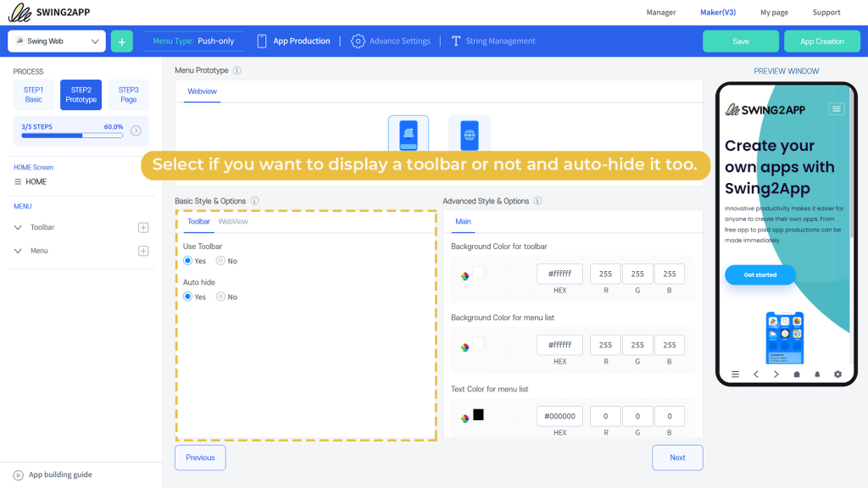Go to STEP1 Basic
The height and width of the screenshot is (488, 868).
pyautogui.click(x=33, y=95)
